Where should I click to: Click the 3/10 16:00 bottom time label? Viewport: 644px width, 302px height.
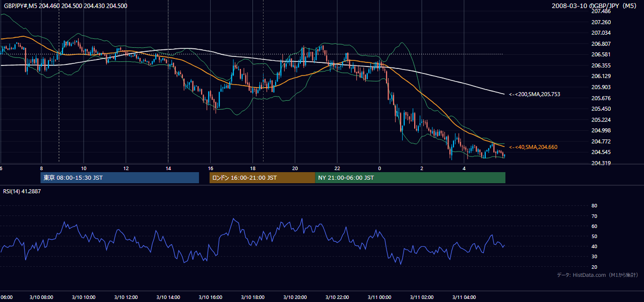tap(211, 297)
